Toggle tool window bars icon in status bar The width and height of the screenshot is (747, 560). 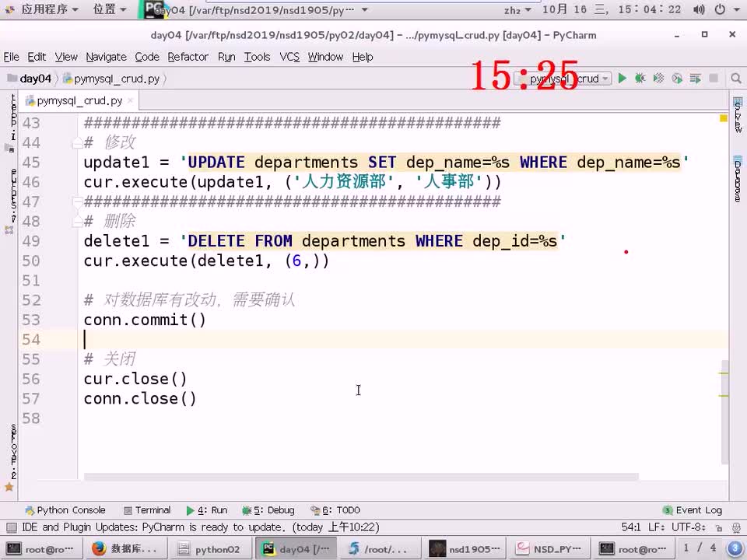point(12,527)
